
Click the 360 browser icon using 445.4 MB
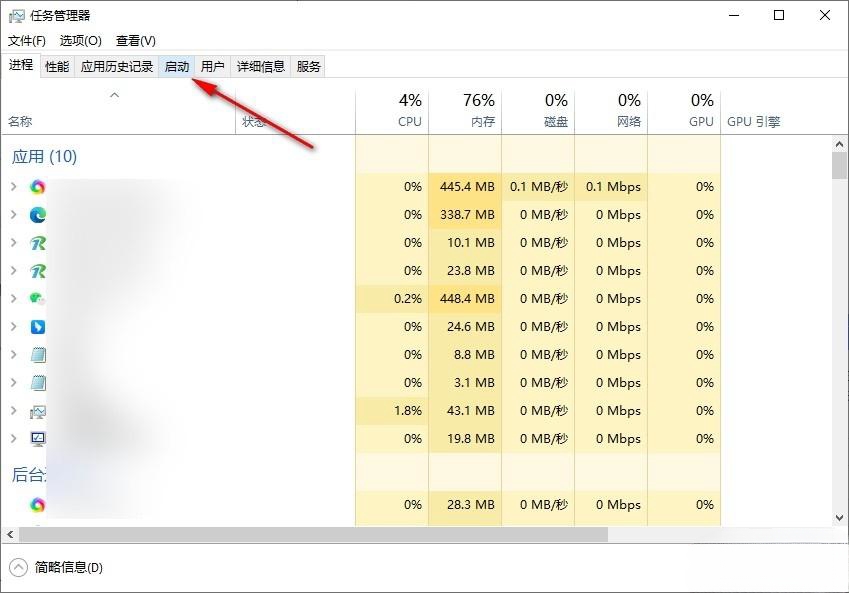point(37,187)
